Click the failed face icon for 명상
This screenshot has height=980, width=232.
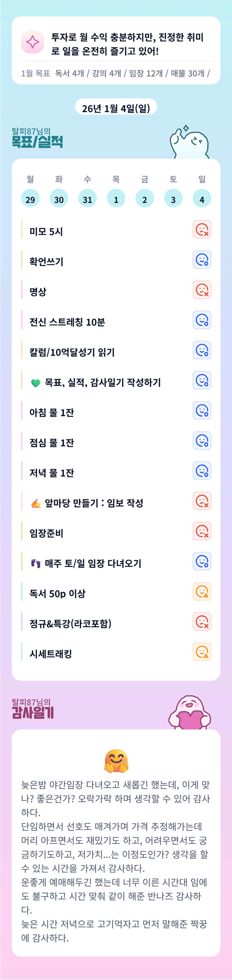pos(202,290)
